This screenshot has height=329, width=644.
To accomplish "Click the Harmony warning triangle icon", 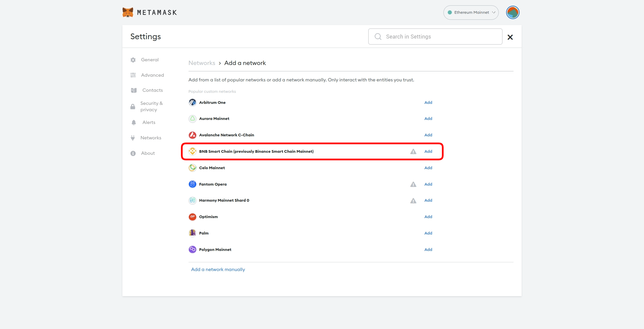I will click(x=413, y=201).
